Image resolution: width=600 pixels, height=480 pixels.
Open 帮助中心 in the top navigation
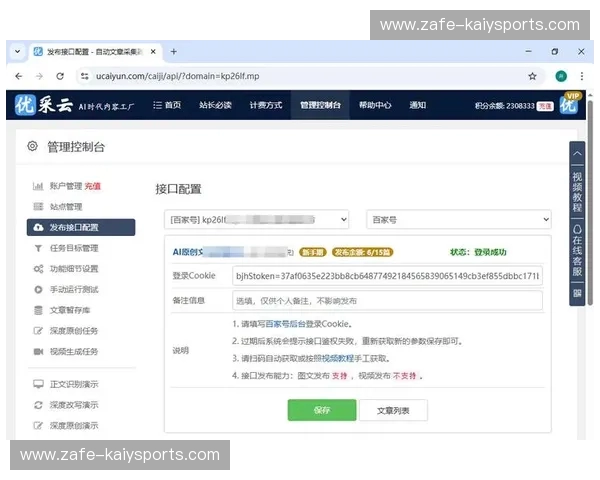click(375, 105)
